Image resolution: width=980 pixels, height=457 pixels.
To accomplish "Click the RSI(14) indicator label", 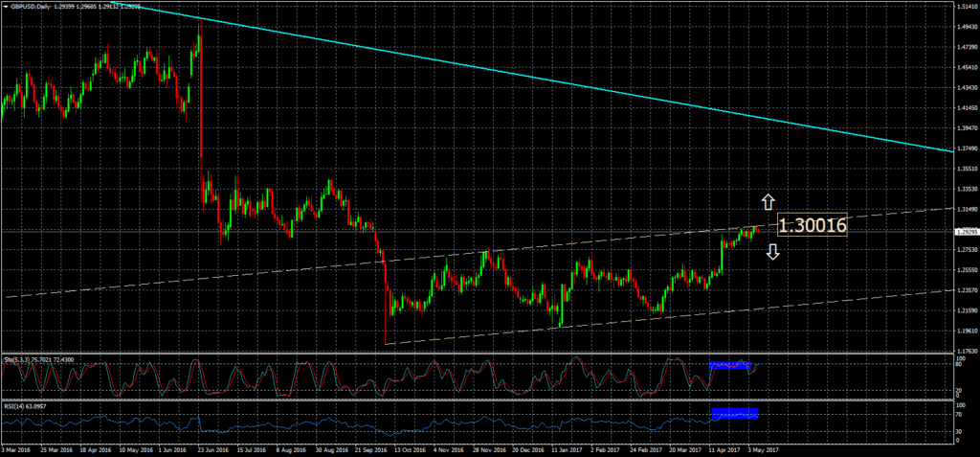I will [x=13, y=406].
